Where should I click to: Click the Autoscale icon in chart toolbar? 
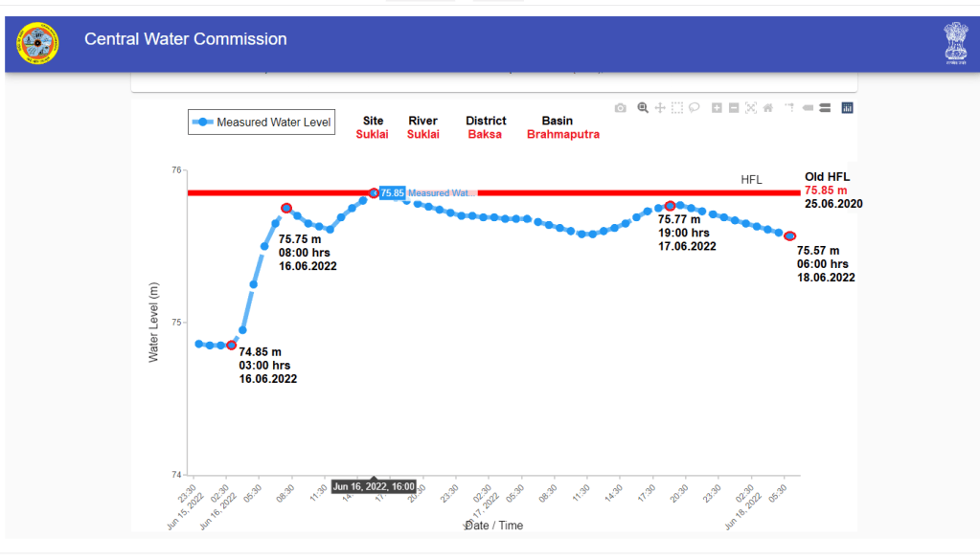coord(751,108)
